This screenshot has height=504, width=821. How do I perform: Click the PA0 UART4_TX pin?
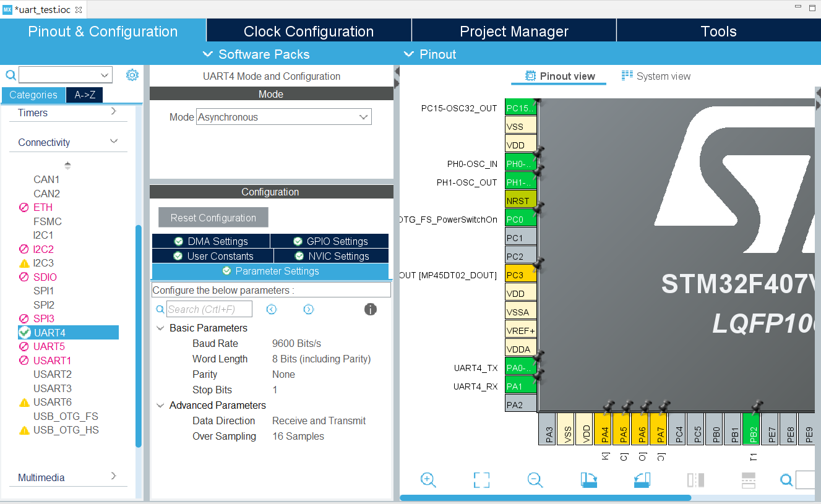click(x=521, y=368)
